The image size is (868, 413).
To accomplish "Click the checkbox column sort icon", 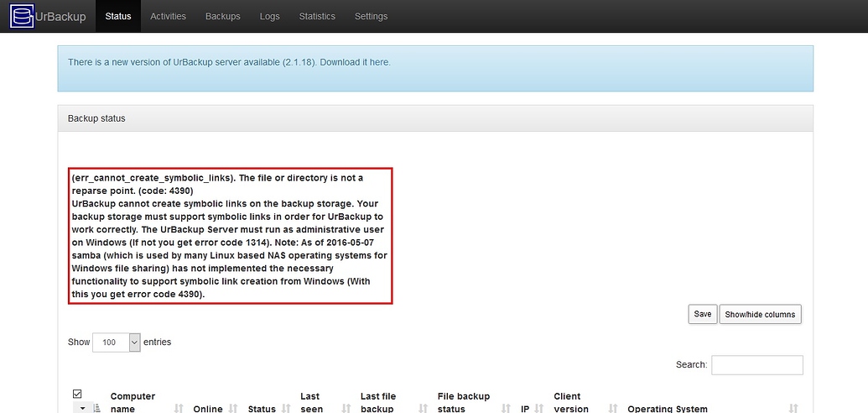I will point(97,409).
